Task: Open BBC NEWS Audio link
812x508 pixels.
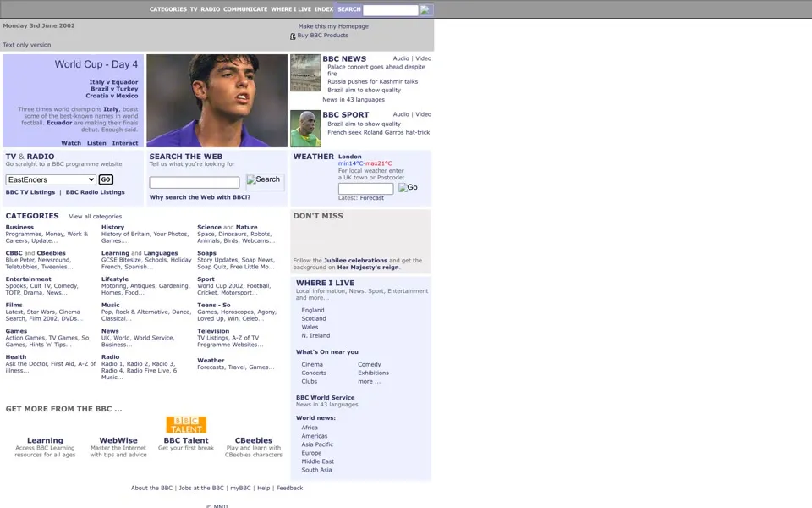Action: pyautogui.click(x=401, y=58)
